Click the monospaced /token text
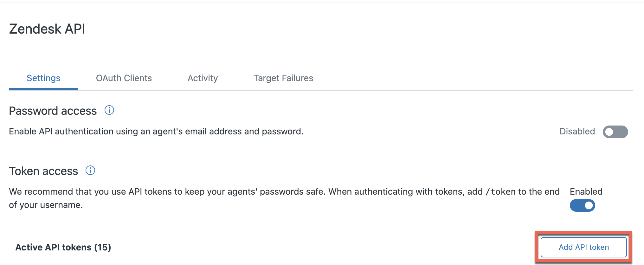This screenshot has height=265, width=644. pos(500,192)
